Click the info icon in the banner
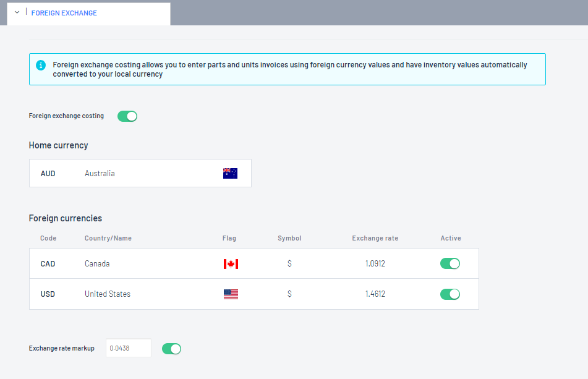 (41, 66)
